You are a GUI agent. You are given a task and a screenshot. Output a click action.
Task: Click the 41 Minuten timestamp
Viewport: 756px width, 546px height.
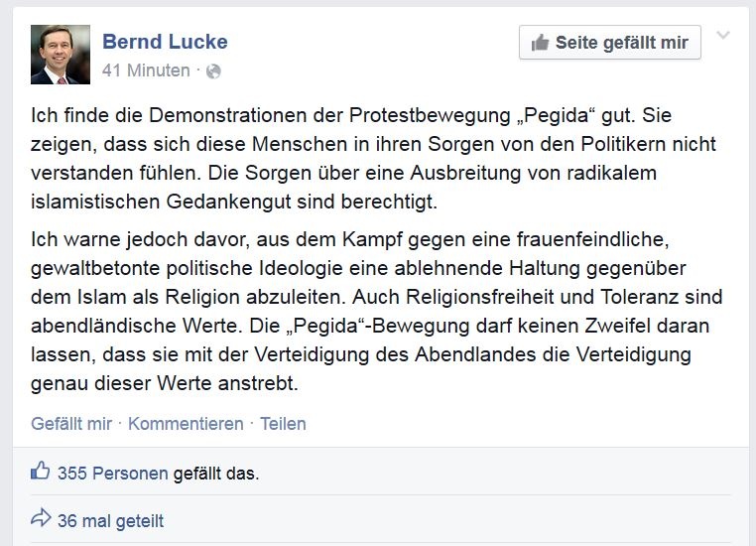146,70
